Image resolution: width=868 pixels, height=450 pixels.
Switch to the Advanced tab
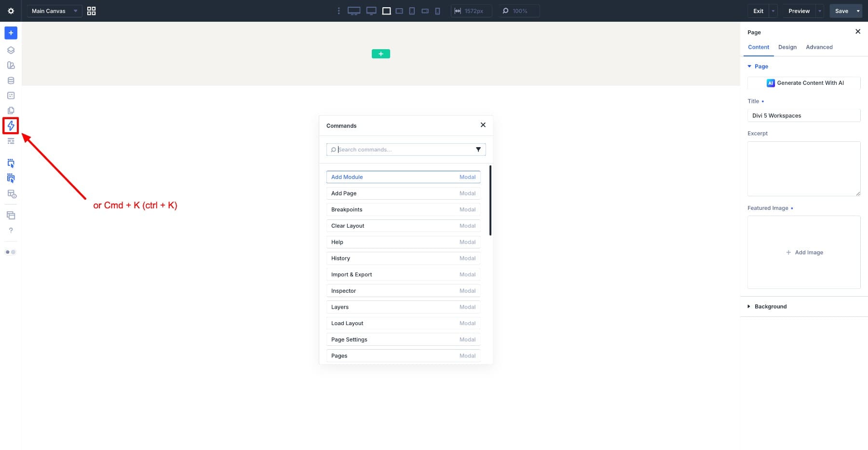coord(819,47)
